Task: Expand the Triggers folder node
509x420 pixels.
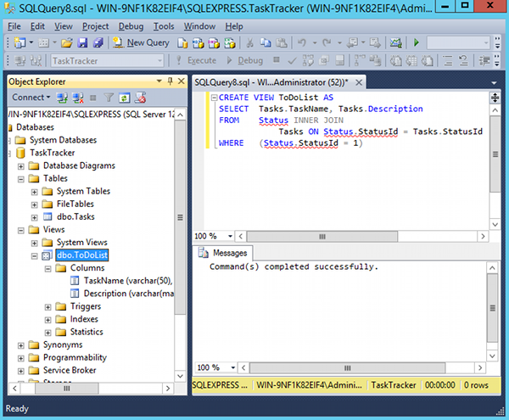Action: tap(48, 306)
